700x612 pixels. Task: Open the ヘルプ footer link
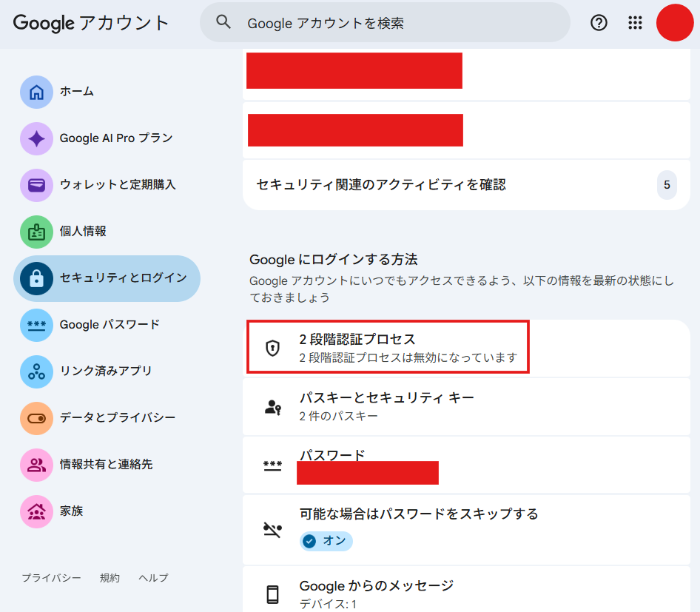pyautogui.click(x=153, y=578)
